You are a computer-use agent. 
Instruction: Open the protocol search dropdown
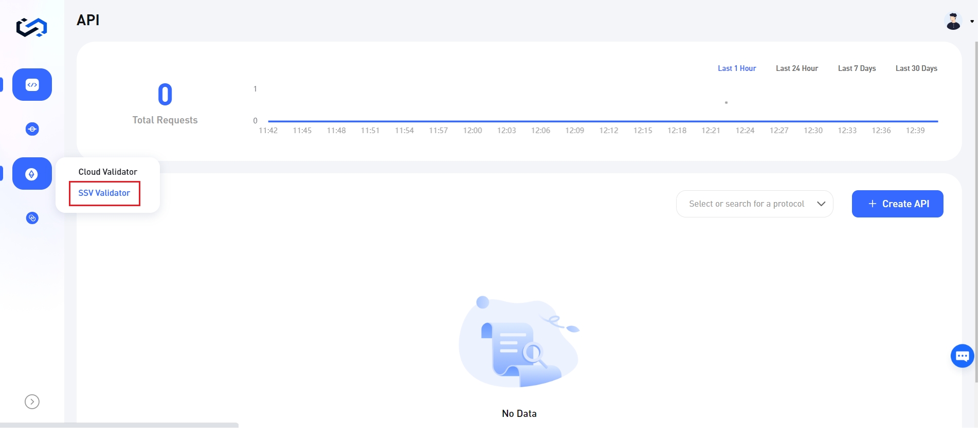pos(754,204)
